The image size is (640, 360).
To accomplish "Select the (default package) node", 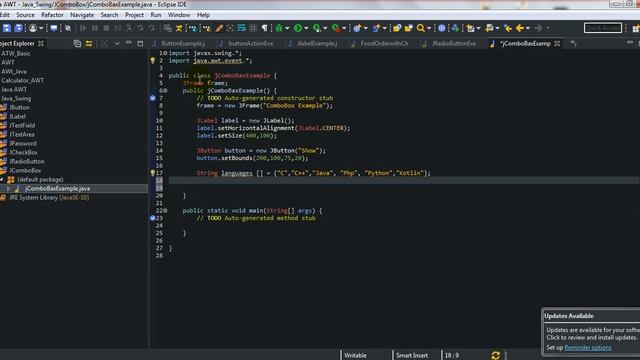I will (40, 180).
